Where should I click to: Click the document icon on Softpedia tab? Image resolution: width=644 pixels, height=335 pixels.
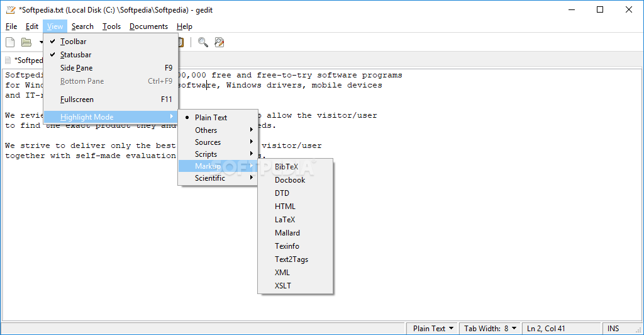(8, 60)
